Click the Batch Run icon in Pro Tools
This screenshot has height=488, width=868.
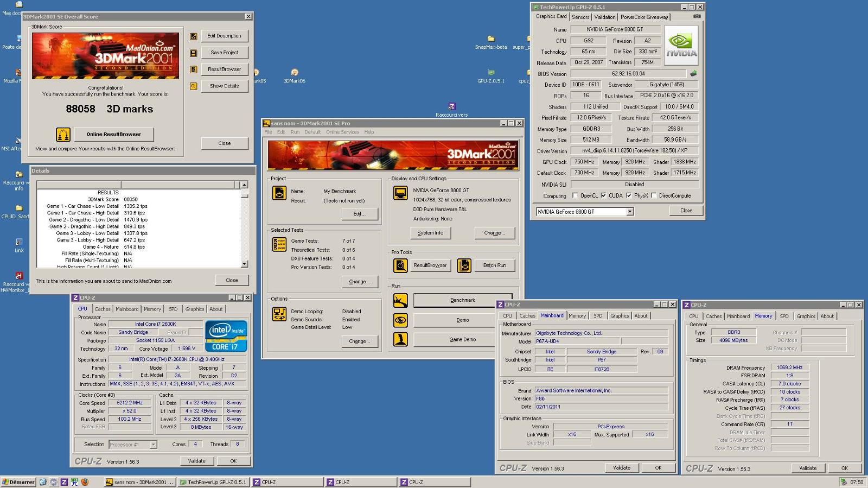pos(464,265)
